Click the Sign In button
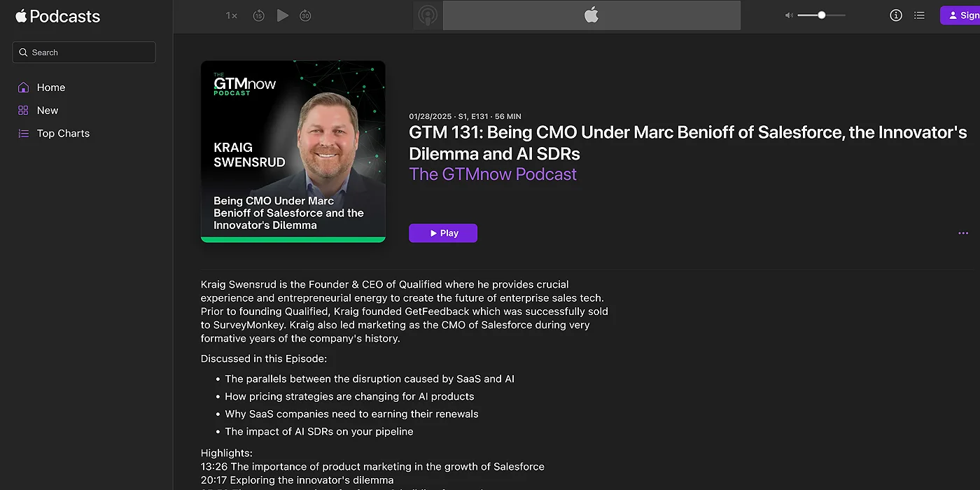Screen dimensions: 980x490 (960, 15)
